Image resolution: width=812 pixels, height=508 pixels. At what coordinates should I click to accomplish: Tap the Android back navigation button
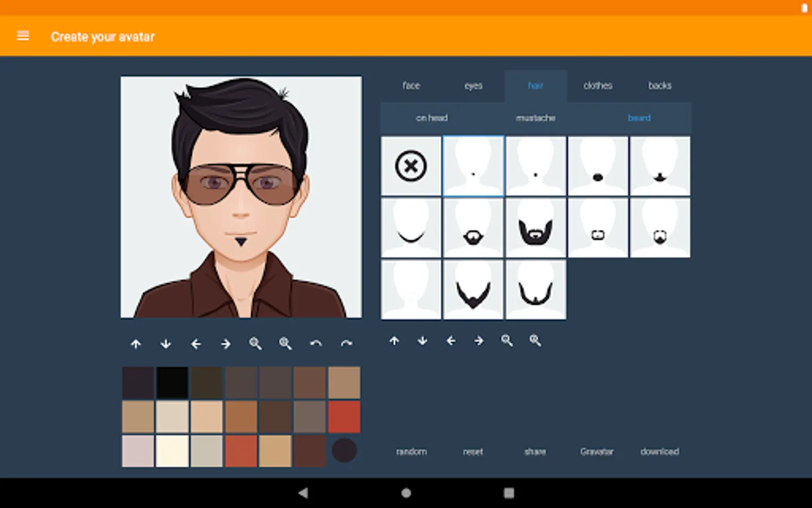coord(303,493)
